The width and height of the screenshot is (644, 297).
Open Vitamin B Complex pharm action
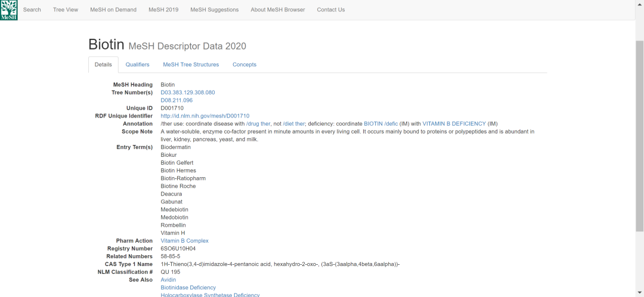(x=185, y=241)
